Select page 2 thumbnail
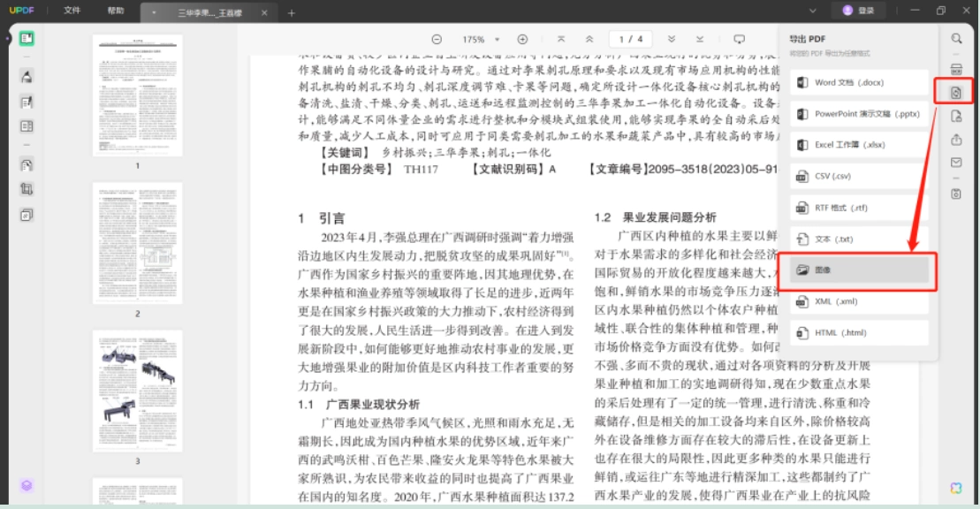The height and width of the screenshot is (509, 980). (138, 243)
